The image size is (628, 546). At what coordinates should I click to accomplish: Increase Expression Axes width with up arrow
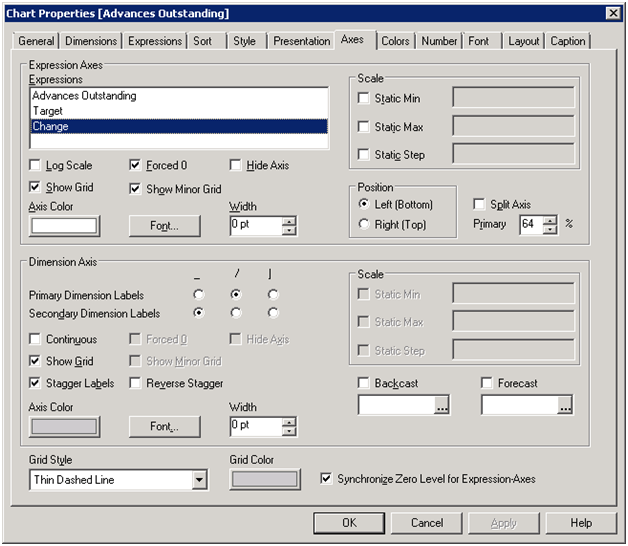click(289, 221)
